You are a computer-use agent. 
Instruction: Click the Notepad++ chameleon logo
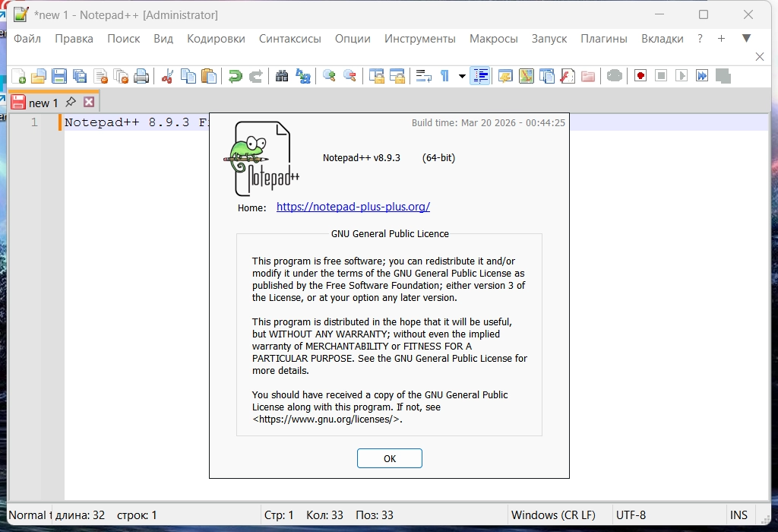[x=261, y=158]
